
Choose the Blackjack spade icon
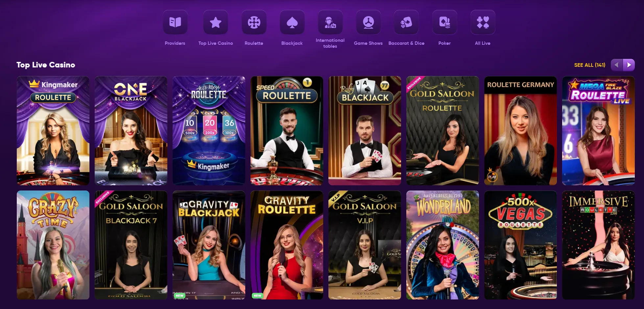coord(292,22)
